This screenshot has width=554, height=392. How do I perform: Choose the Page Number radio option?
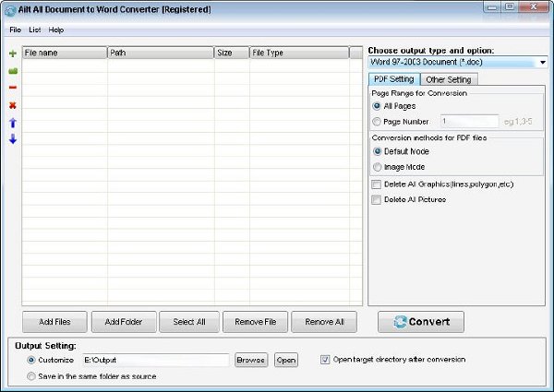pos(377,122)
